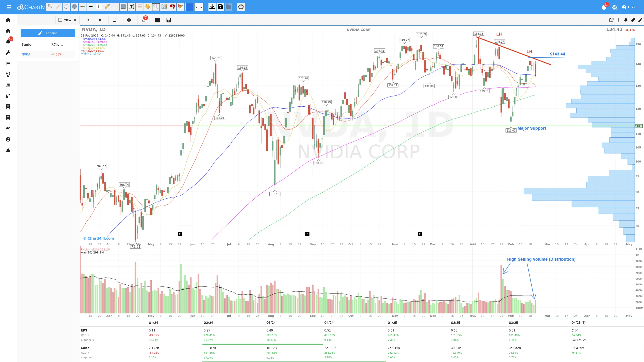Viewport: 644px width, 362px height.
Task: Click the Edit list button
Action: pos(48,33)
